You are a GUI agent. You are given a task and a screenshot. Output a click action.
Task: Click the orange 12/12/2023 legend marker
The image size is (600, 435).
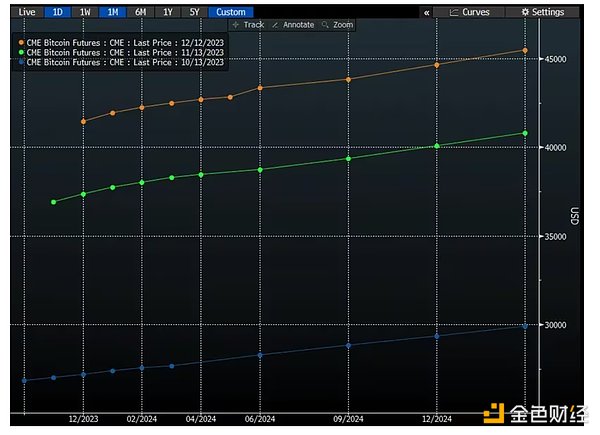click(21, 42)
